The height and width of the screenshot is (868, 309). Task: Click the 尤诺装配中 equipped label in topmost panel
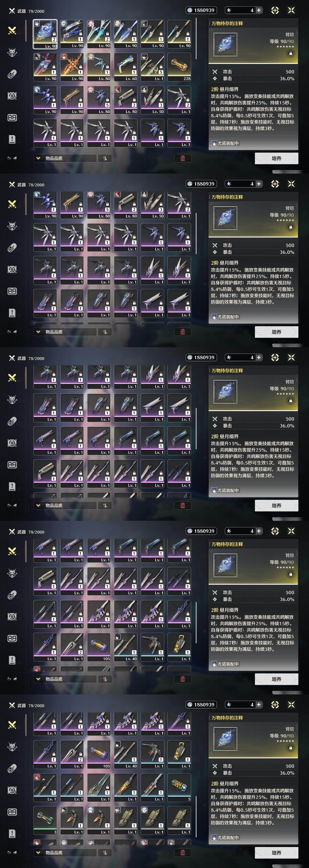225,143
